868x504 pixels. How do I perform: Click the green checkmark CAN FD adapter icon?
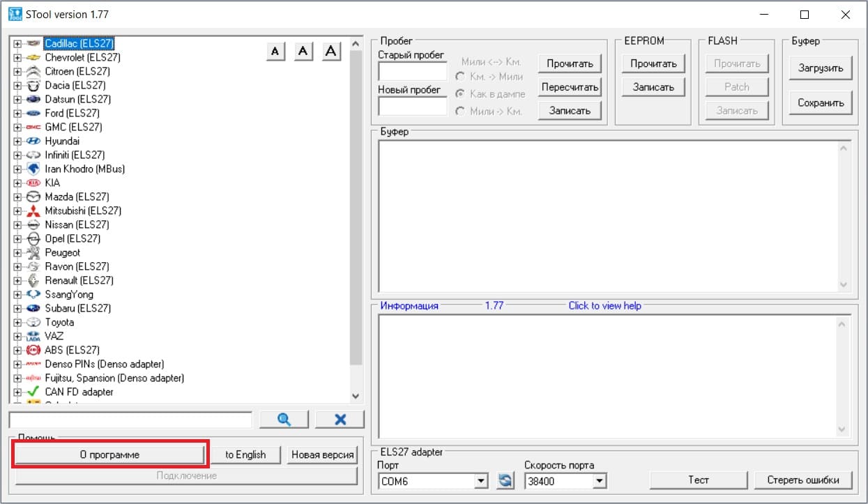(33, 392)
